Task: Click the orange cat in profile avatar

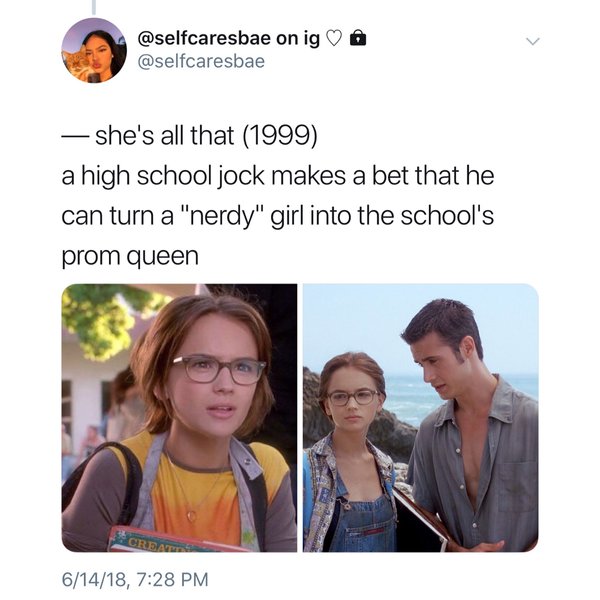Action: 75,61
